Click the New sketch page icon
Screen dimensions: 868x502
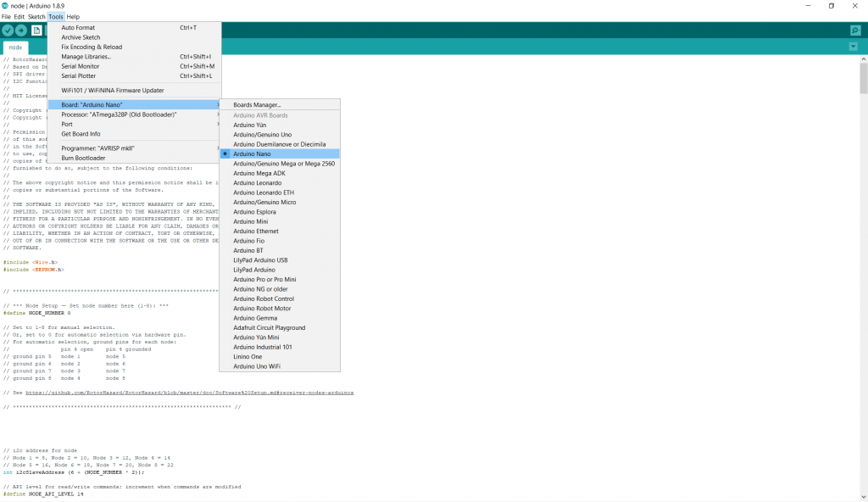tap(36, 31)
